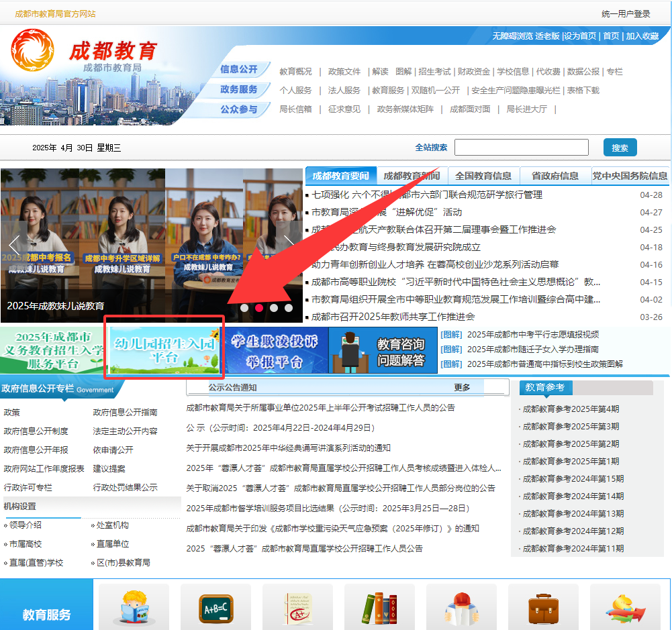Click the blackboard A+B=C service icon

[x=215, y=606]
